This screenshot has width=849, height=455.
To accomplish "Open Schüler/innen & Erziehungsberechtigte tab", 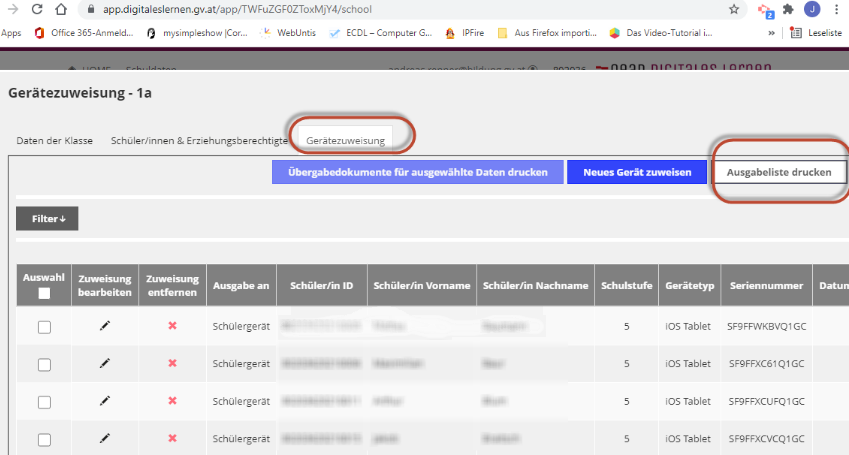I will click(199, 140).
